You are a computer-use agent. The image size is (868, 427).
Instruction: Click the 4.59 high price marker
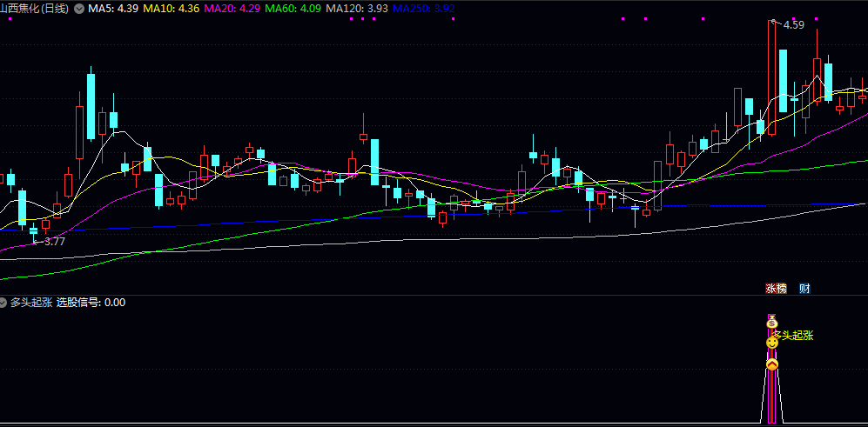click(x=793, y=25)
